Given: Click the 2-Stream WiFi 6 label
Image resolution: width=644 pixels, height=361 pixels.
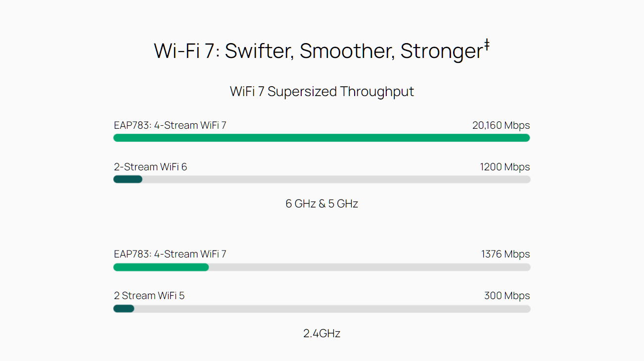Looking at the screenshot, I should coord(150,167).
